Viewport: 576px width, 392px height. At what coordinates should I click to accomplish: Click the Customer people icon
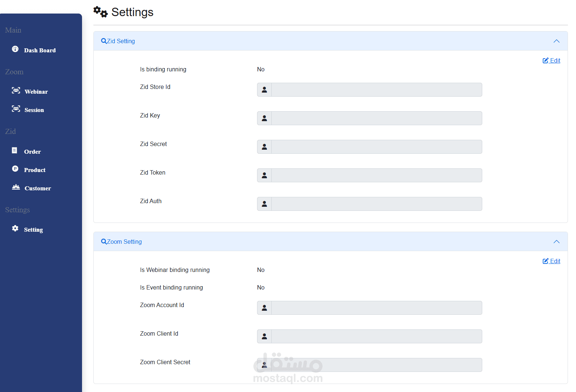point(16,187)
